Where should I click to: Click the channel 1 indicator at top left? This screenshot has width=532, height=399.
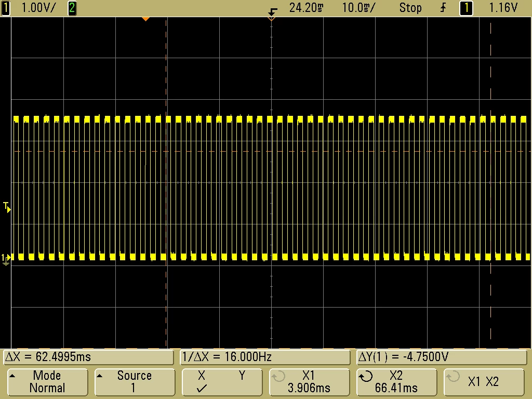click(x=5, y=8)
